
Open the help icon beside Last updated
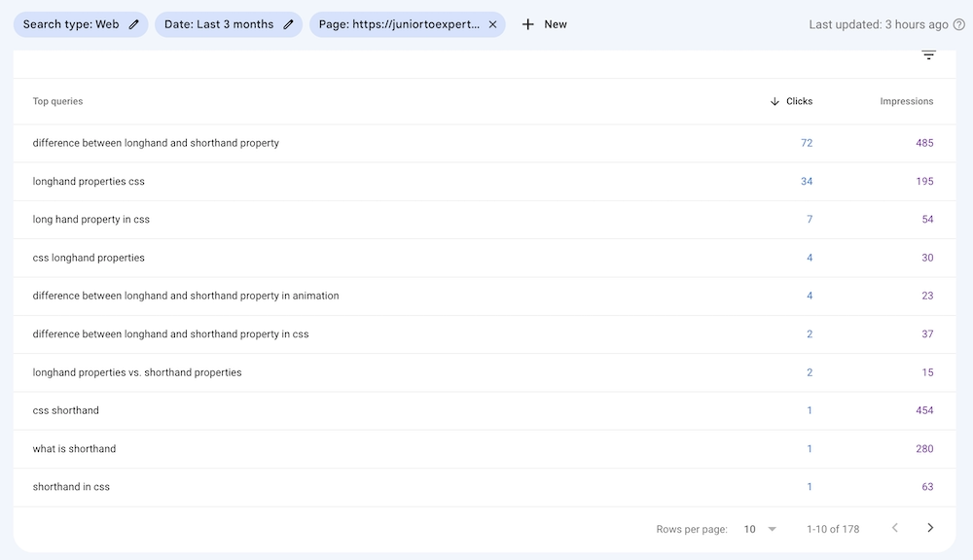coord(958,25)
